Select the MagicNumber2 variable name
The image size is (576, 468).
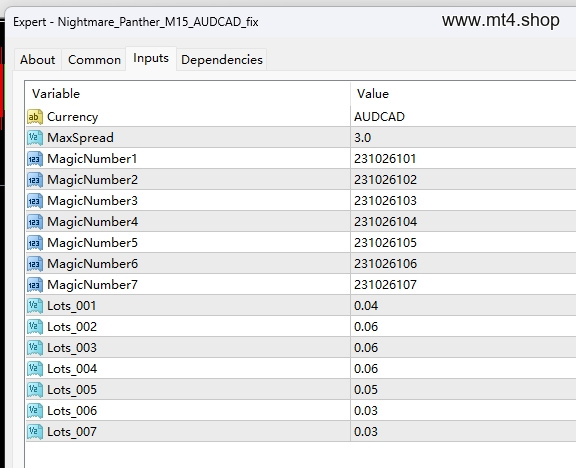tap(93, 180)
